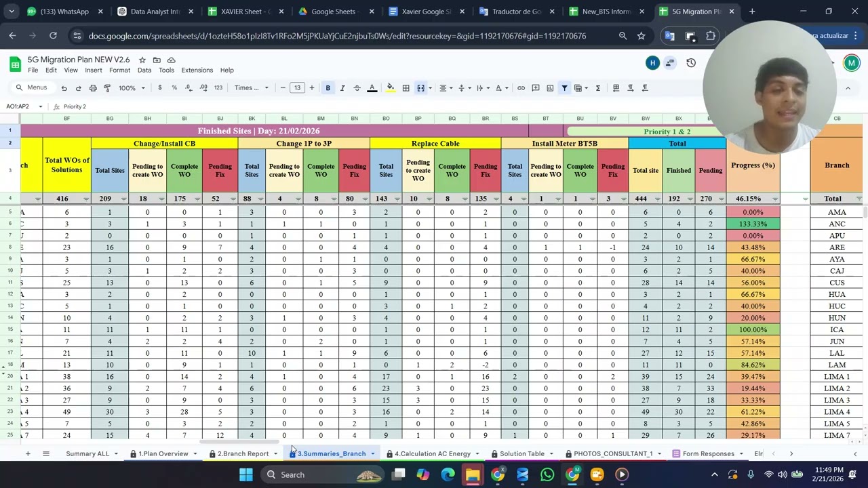This screenshot has width=868, height=488.
Task: Click the Undo arrow in the toolbar
Action: 64,88
